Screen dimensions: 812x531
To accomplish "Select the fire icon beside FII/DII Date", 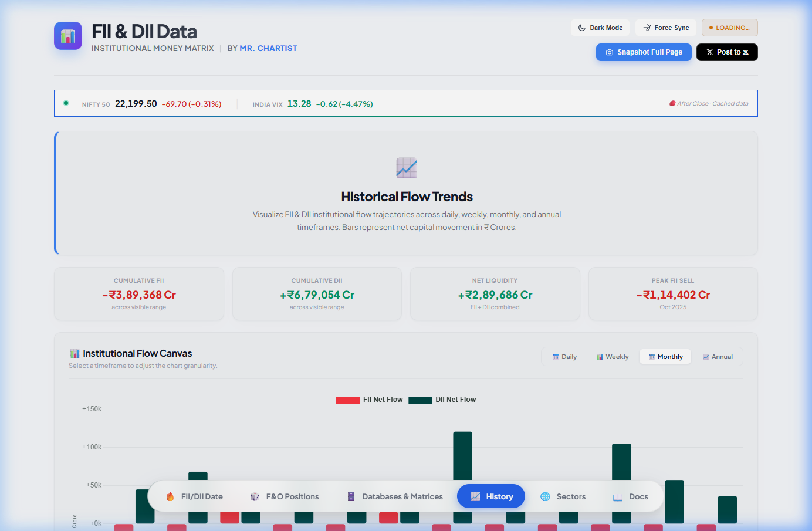I will (171, 496).
